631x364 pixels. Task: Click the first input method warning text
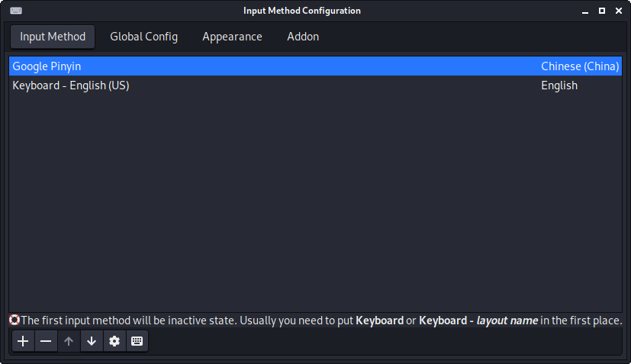pyautogui.click(x=321, y=321)
